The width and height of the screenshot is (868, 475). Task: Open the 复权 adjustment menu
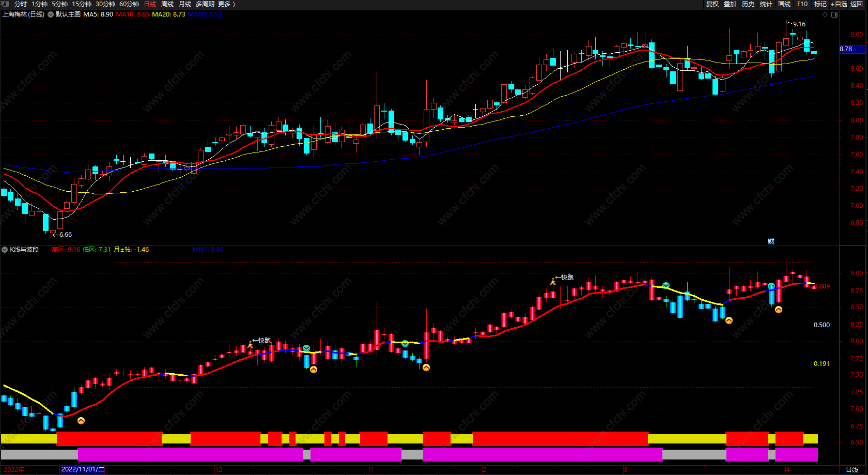[x=712, y=4]
